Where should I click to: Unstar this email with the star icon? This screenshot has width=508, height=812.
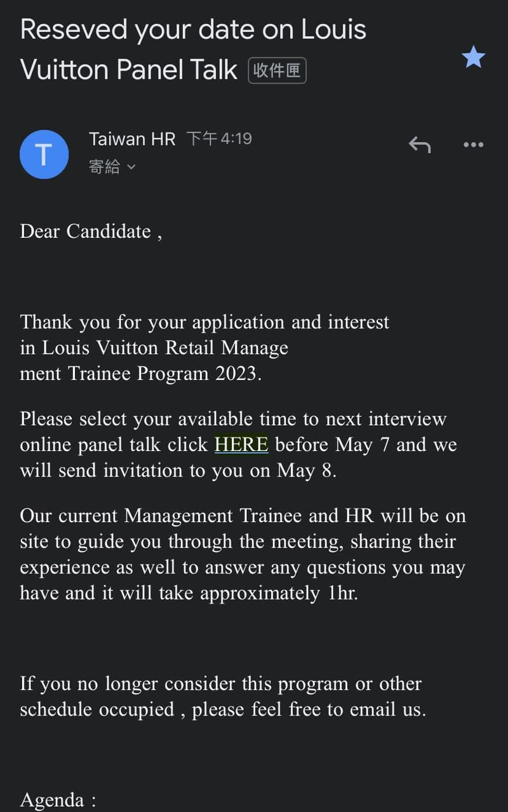(473, 58)
